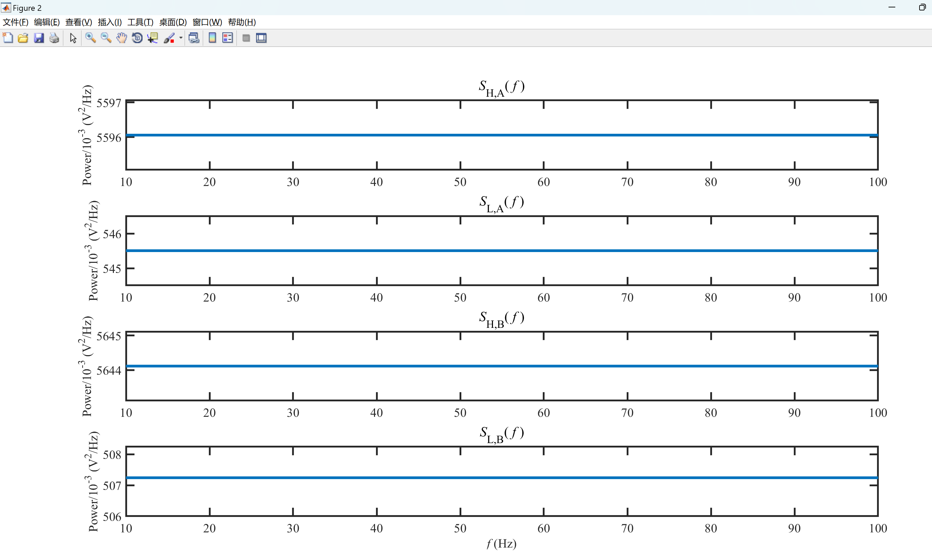Toggle the Data Cursor tool
The width and height of the screenshot is (932, 560).
coord(152,38)
